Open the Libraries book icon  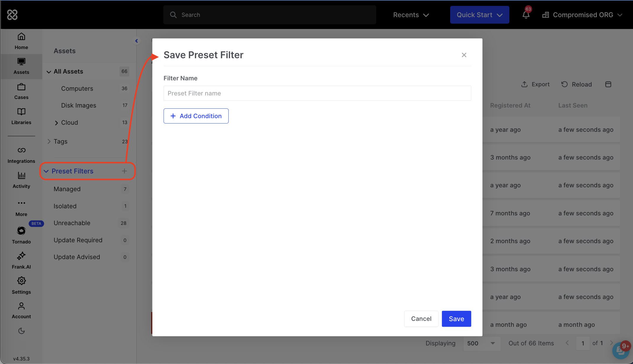pos(21,112)
